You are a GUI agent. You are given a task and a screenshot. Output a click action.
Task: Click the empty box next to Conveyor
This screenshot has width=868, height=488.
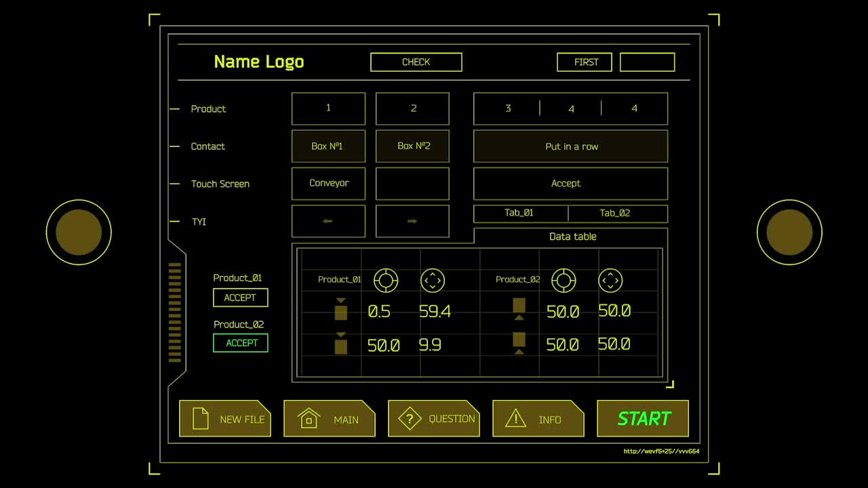(412, 184)
